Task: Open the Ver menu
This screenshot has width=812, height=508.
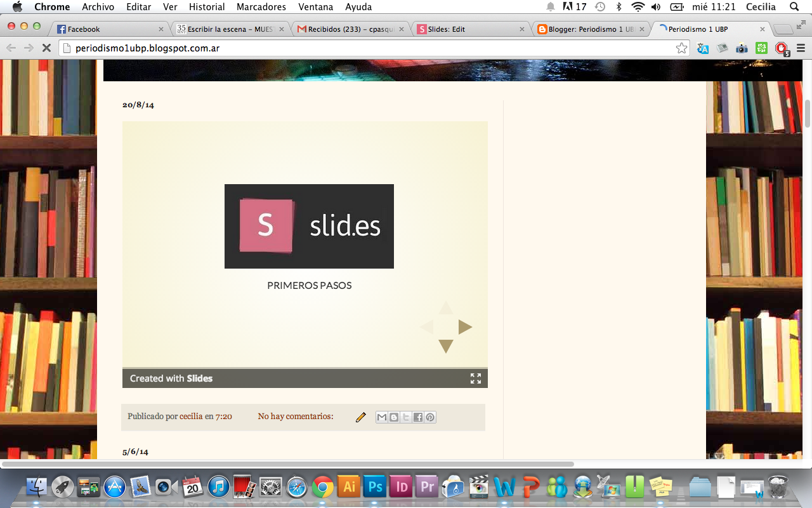Action: click(x=170, y=7)
